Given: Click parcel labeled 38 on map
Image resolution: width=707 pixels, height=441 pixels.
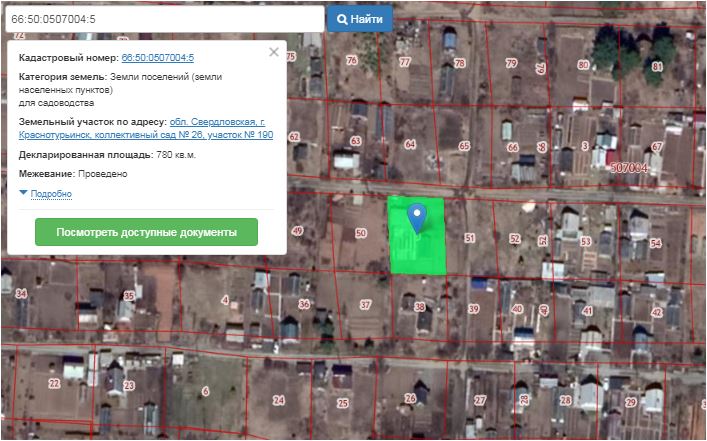Looking at the screenshot, I should click(419, 307).
